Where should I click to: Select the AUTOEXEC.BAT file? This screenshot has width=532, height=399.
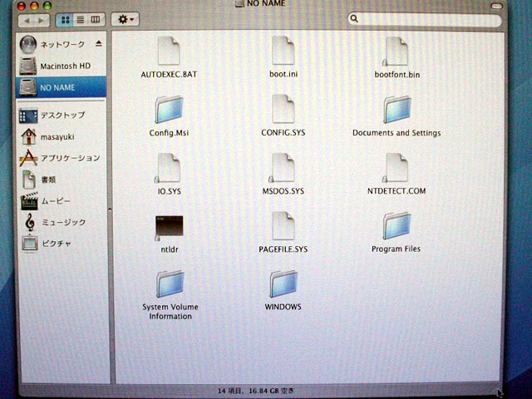click(x=169, y=52)
